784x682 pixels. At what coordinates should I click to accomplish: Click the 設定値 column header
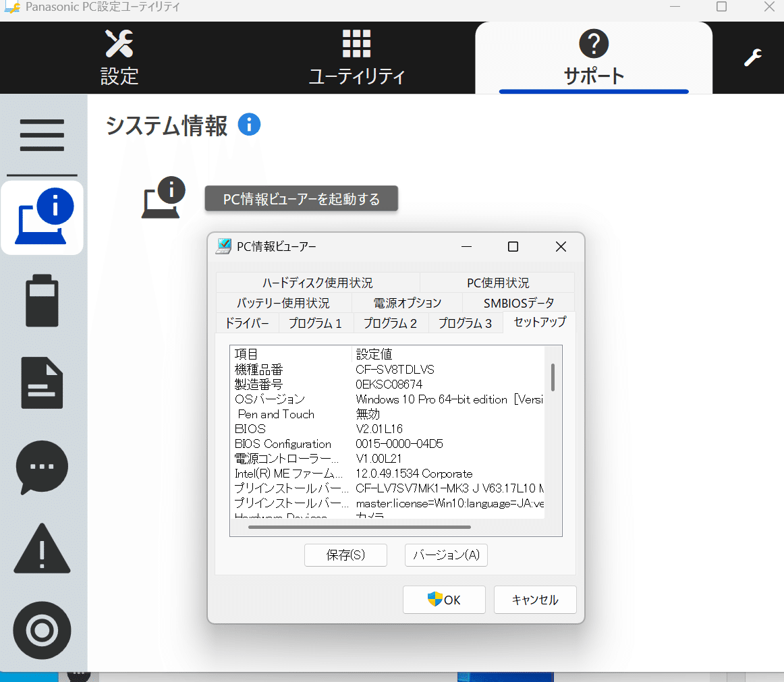(x=447, y=354)
